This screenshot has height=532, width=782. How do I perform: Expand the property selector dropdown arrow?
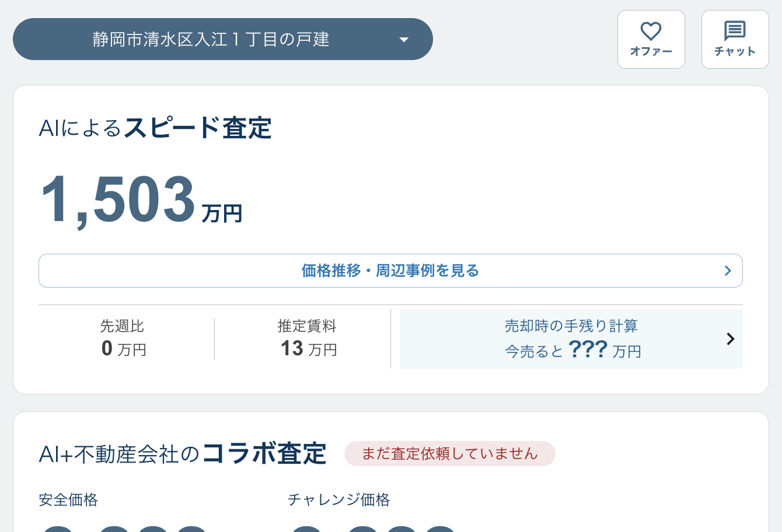[404, 40]
